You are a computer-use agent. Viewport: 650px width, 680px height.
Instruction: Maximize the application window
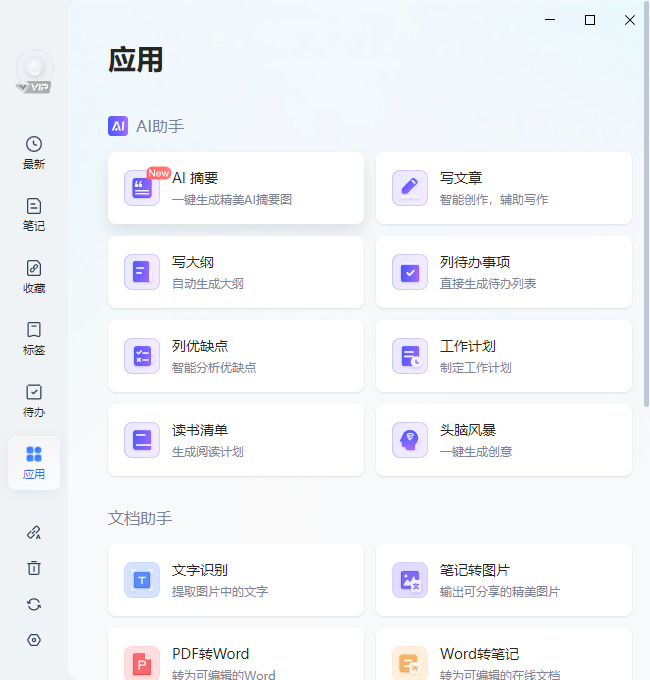tap(590, 20)
